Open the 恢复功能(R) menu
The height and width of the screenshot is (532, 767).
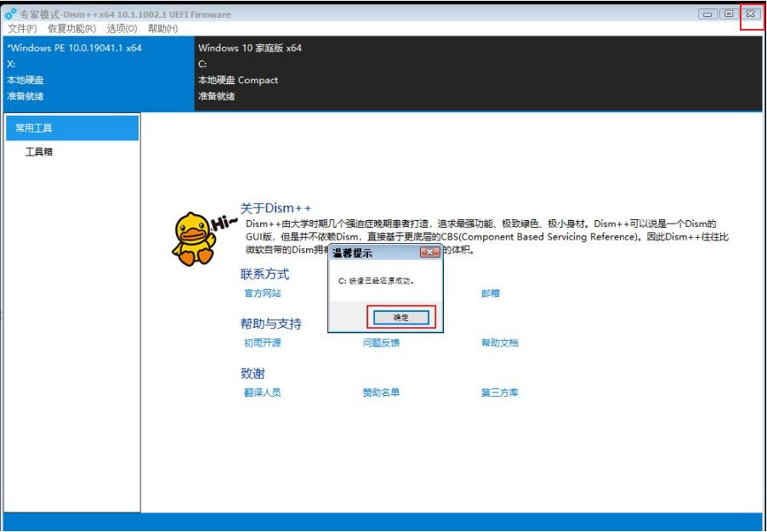[71, 29]
